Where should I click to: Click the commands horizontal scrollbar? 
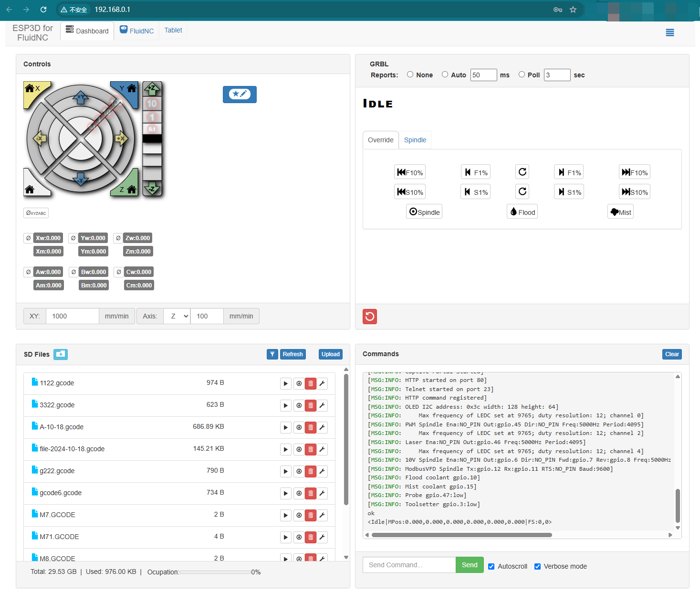tap(461, 535)
